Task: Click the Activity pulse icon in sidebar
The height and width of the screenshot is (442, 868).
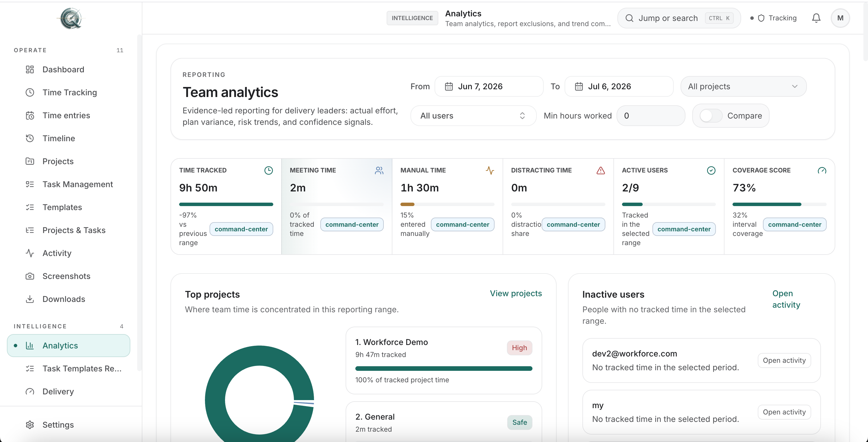Action: coord(30,253)
